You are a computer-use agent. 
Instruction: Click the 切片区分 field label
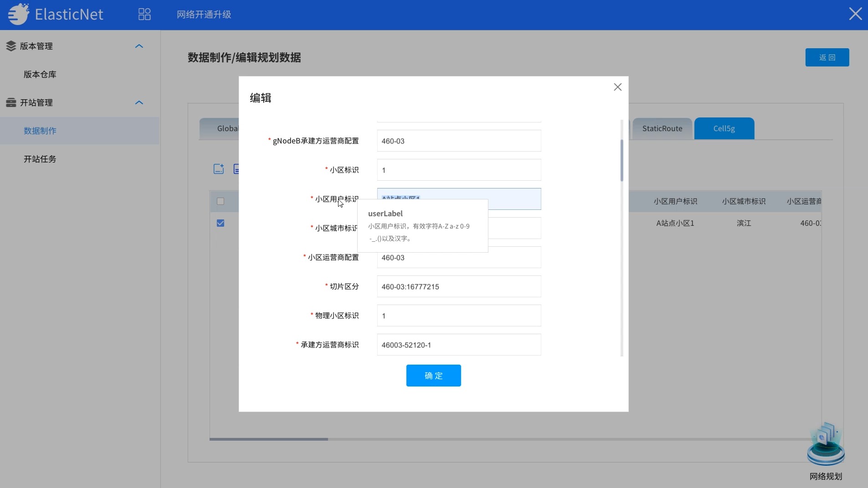(344, 286)
